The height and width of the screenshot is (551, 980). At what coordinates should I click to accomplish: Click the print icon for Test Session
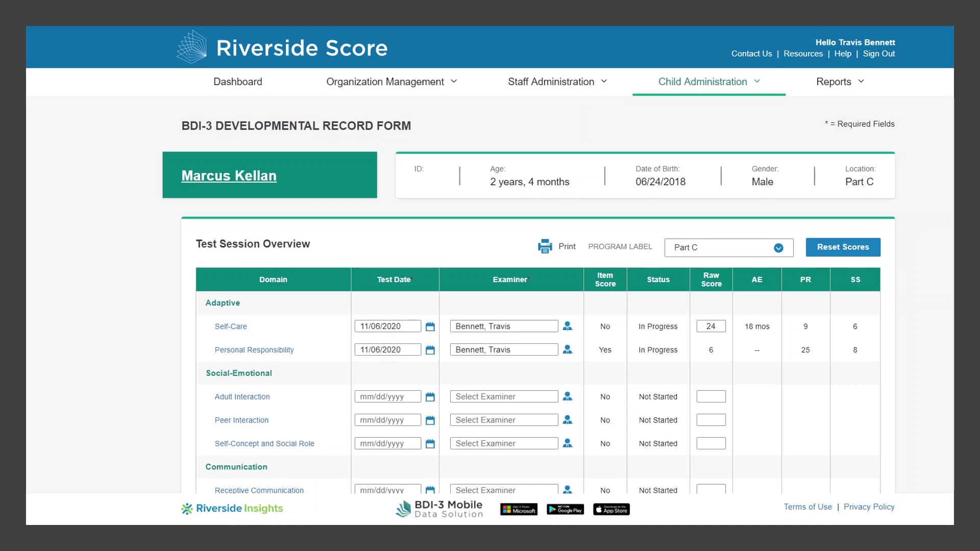click(545, 246)
